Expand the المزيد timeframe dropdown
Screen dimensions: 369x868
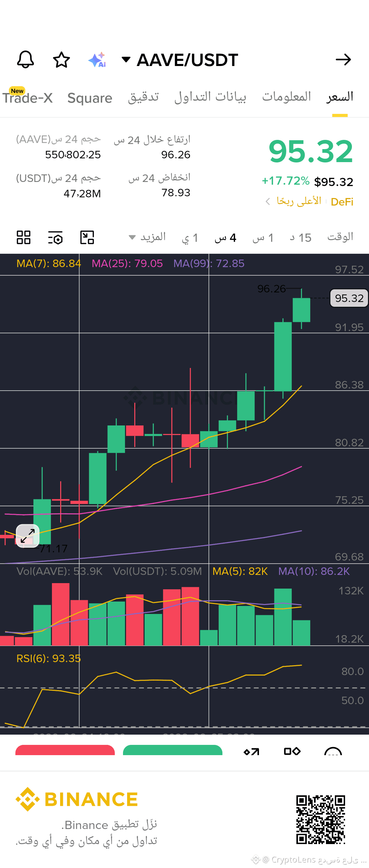[147, 237]
